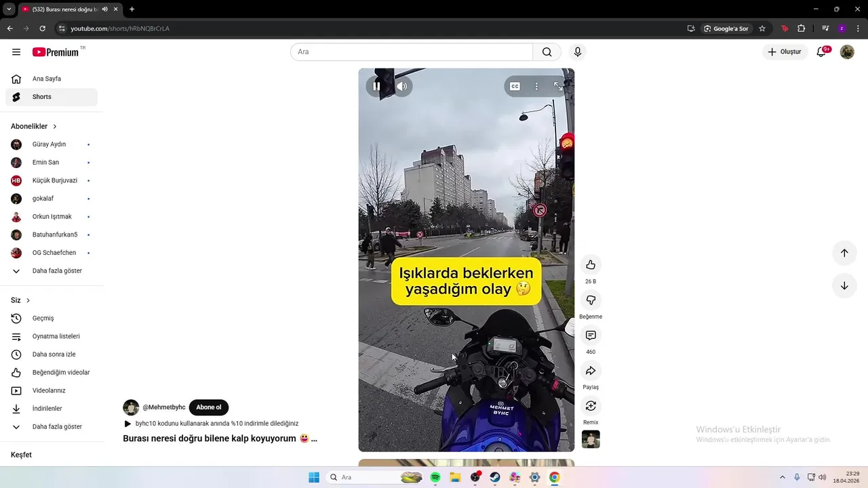Click the search magnifier button

547,52
